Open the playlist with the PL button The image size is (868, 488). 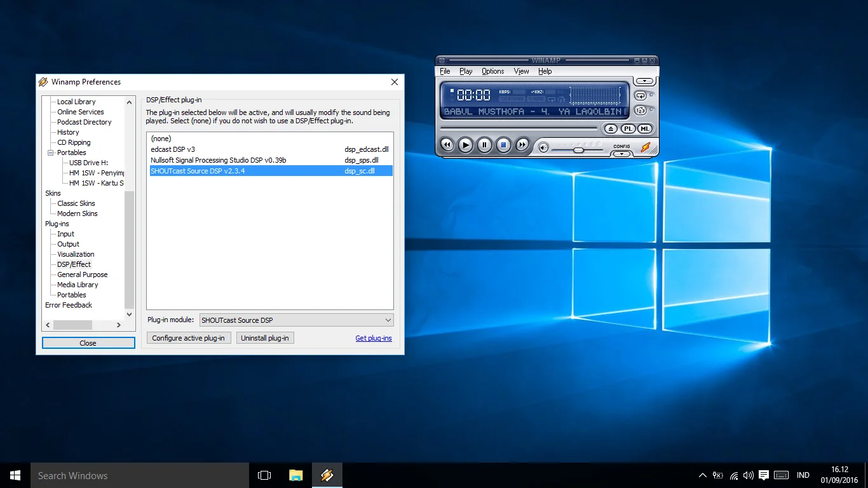click(628, 128)
